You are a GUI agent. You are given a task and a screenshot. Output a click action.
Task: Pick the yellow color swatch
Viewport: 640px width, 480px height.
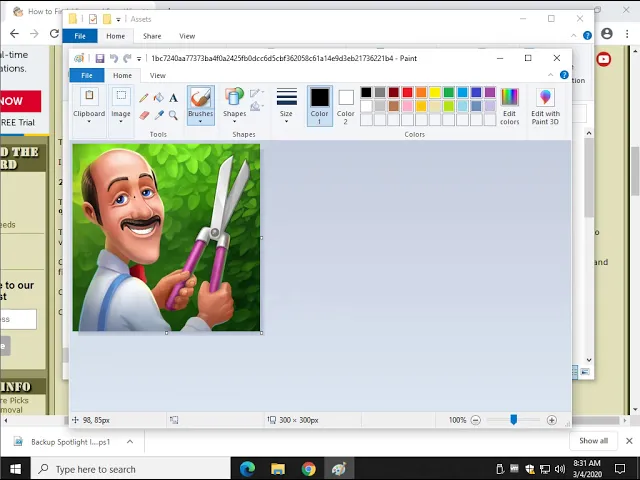[x=435, y=93]
